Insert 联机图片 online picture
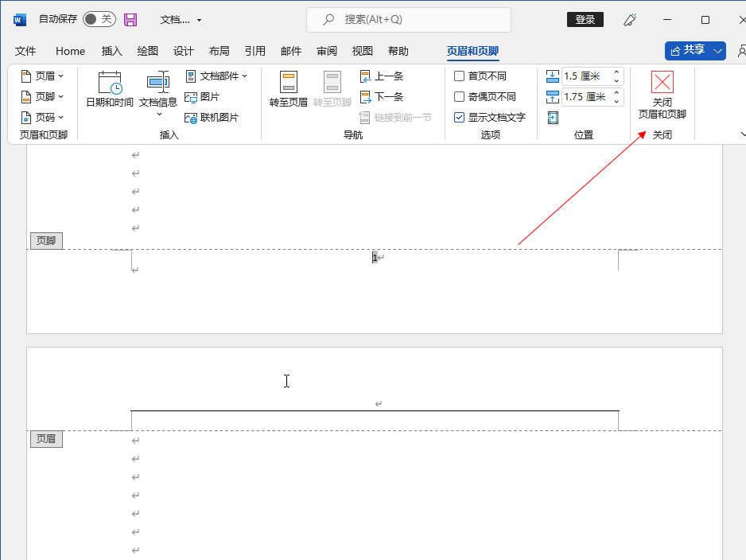 pos(212,117)
